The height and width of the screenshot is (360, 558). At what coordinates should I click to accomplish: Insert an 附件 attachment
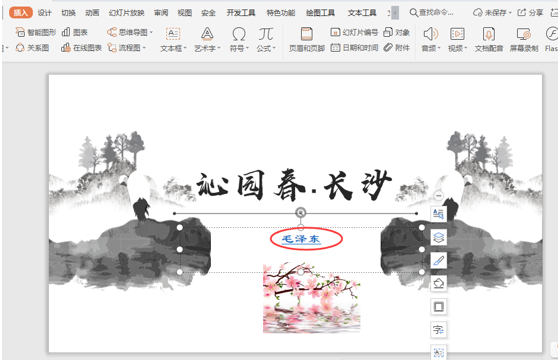tap(396, 47)
